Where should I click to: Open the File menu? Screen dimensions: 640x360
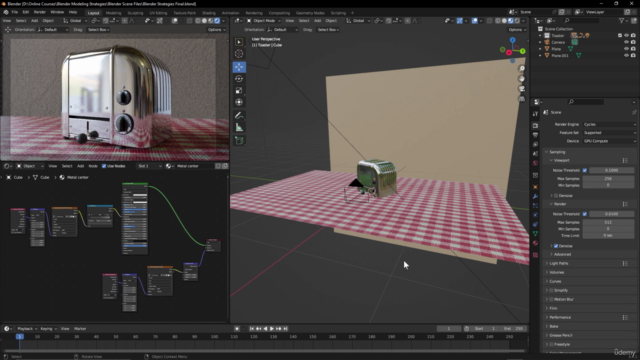click(x=15, y=12)
